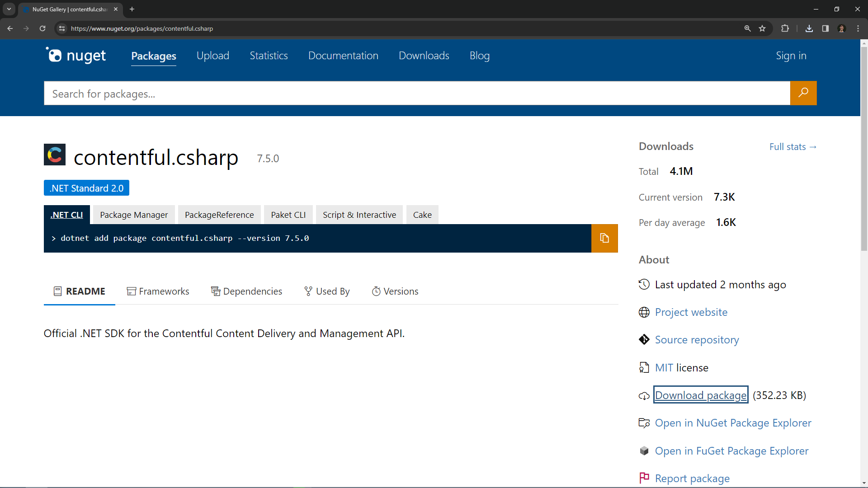The width and height of the screenshot is (868, 488).
Task: Switch to the Frameworks tab
Action: point(159,292)
